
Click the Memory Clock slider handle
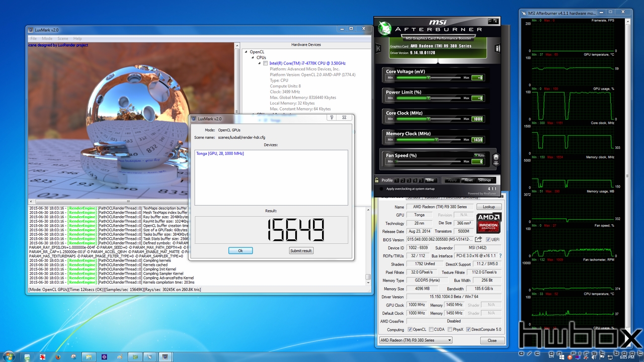[437, 140]
